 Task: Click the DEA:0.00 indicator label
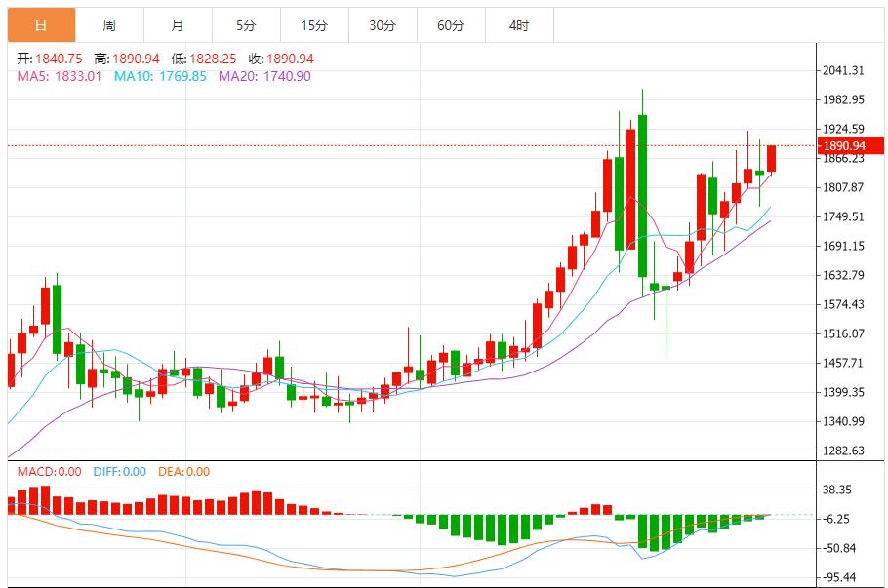click(183, 471)
